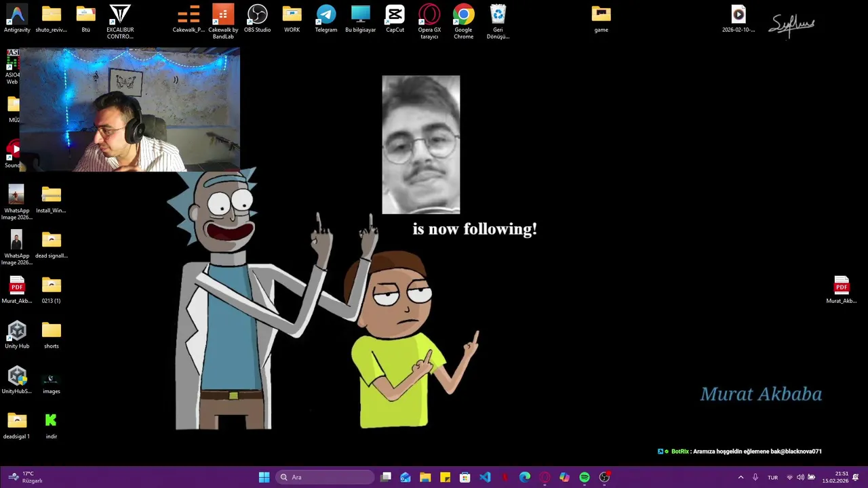Launch OBS Studio from desktop
868x488 pixels.
[257, 19]
